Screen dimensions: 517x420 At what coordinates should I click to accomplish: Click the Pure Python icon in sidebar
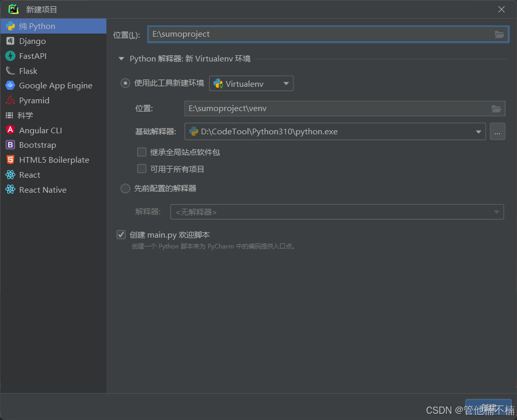(10, 26)
